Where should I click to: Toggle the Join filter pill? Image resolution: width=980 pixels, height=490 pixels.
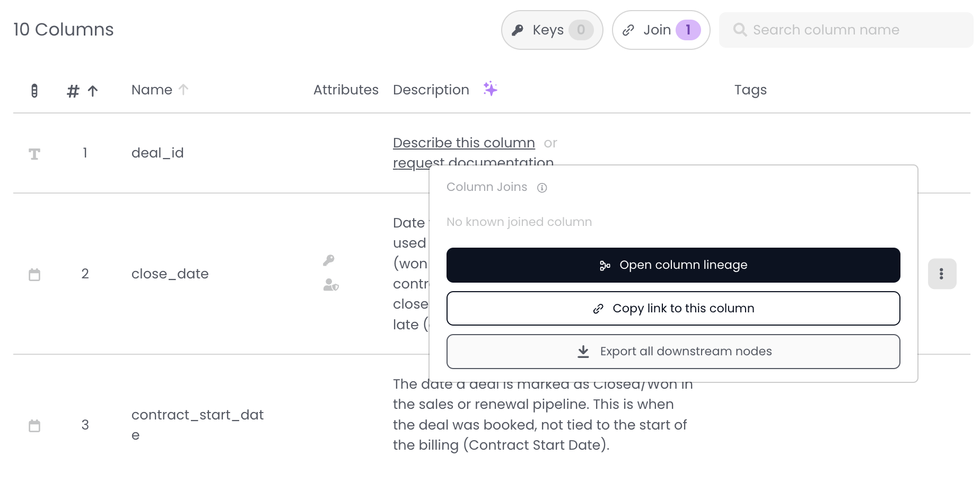[661, 30]
